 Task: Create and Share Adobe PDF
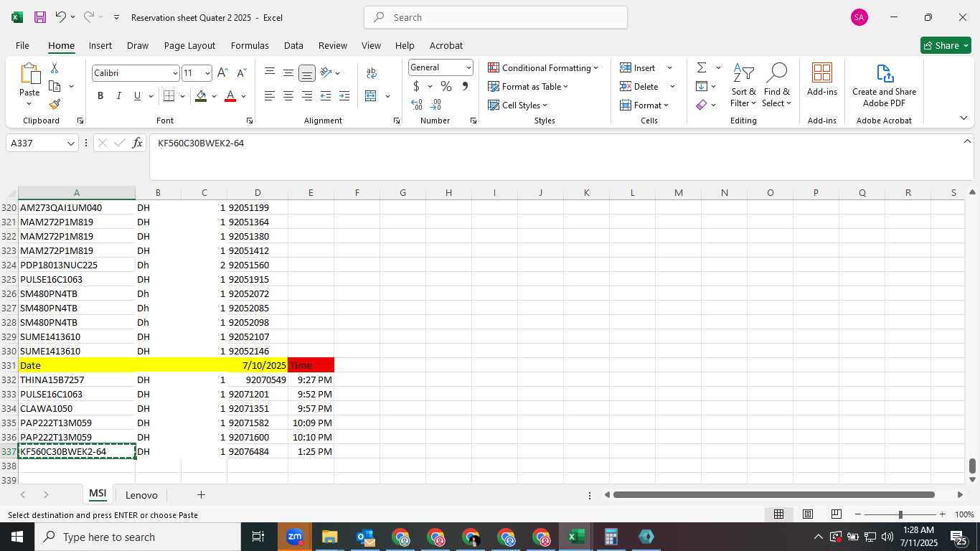click(884, 85)
